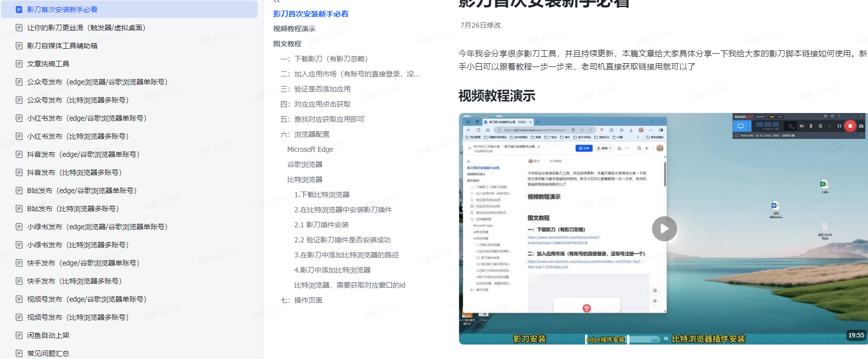Open 让你的影刀更丝滑 (触发器/虚拟桌面) page
The width and height of the screenshot is (868, 359).
[x=86, y=28]
